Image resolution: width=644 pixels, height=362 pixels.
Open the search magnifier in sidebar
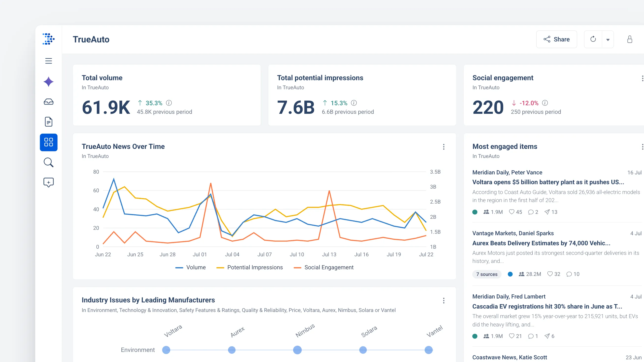pos(49,162)
